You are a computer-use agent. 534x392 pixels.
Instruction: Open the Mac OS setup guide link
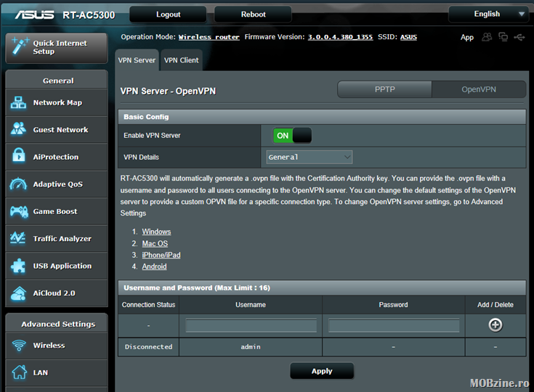point(155,244)
